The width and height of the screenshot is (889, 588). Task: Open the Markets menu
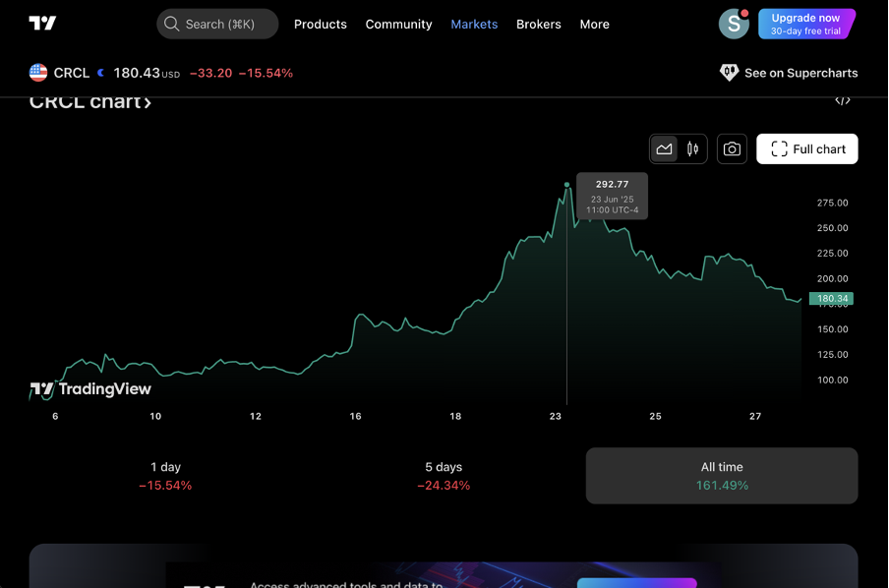click(474, 25)
